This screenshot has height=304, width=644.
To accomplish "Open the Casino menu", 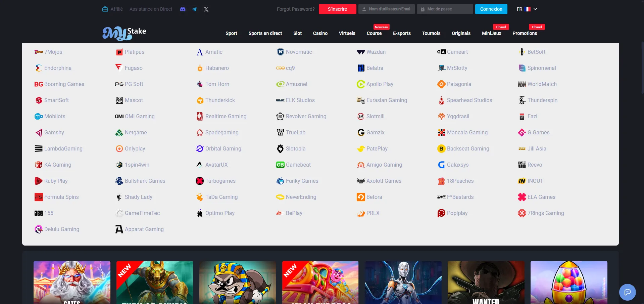I will tap(320, 33).
